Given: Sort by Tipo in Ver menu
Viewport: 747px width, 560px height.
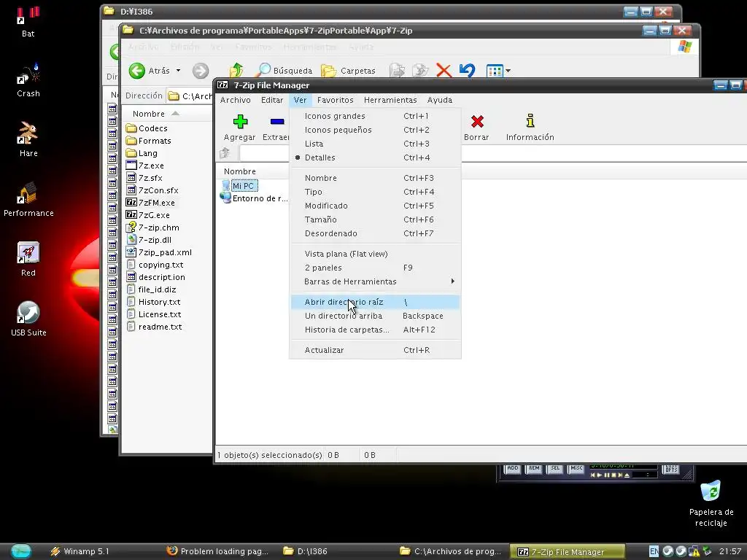Looking at the screenshot, I should tap(376, 192).
